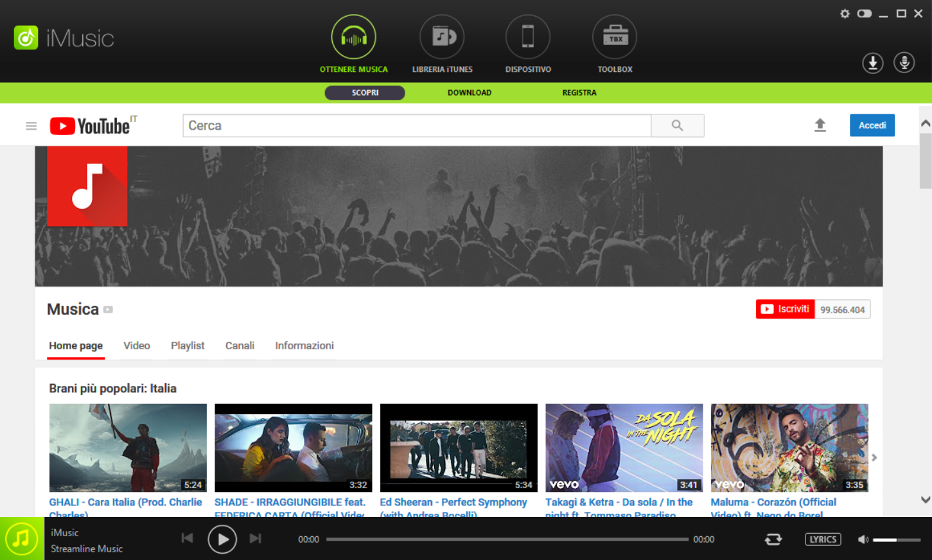Click the 99.566.404 subscriber count
The width and height of the screenshot is (932, 560).
[x=843, y=310]
